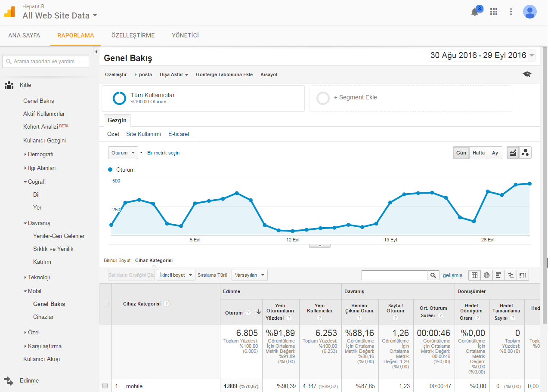Open the İkincil boyut dropdown
Screen dimensions: 551x392
click(176, 275)
